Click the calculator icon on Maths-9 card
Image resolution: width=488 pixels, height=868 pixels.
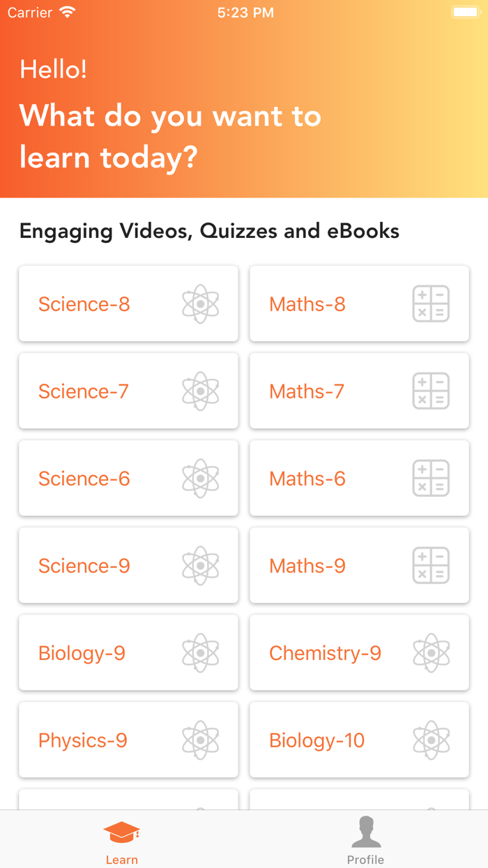[x=432, y=565]
